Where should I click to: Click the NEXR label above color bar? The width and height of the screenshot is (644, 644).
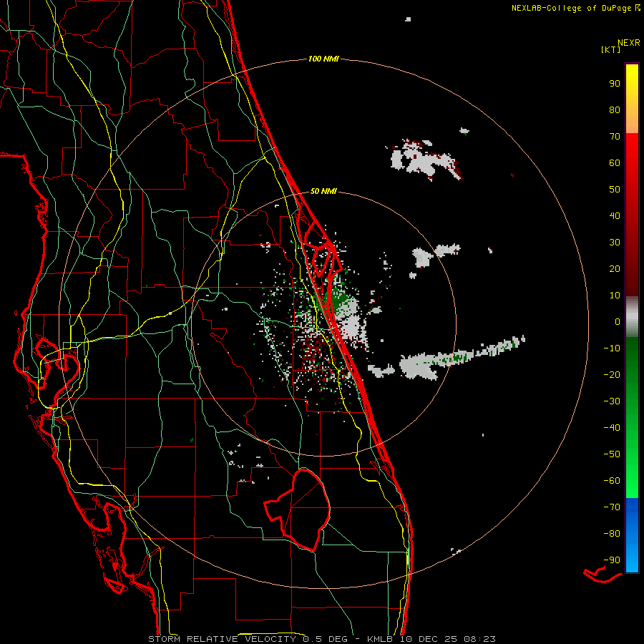(x=629, y=43)
